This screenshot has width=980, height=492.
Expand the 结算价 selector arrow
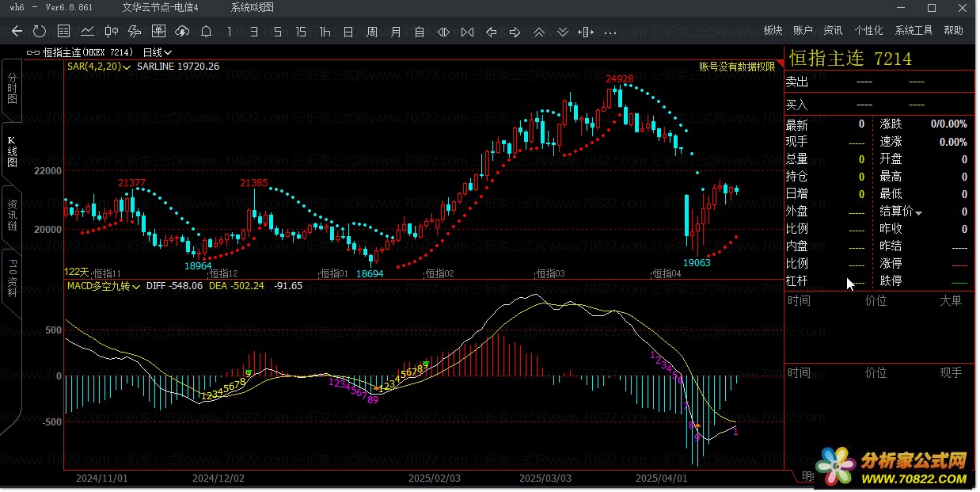[919, 212]
